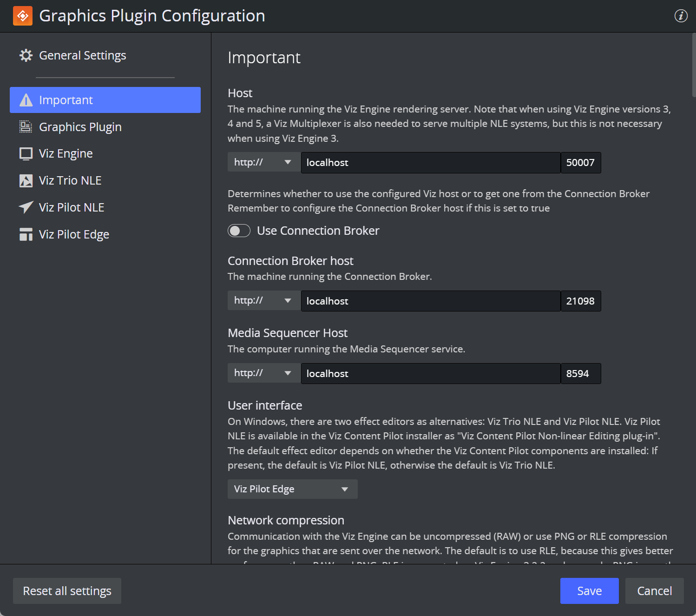Click the Save button
This screenshot has width=696, height=616.
[x=589, y=591]
